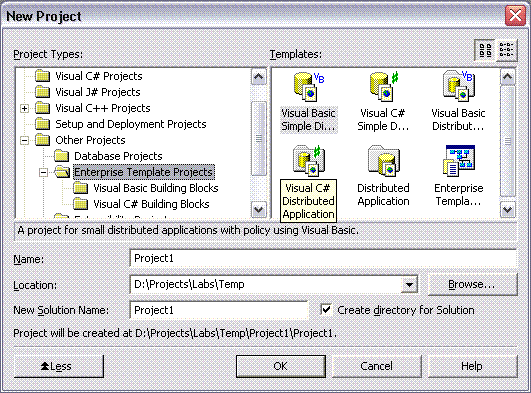
Task: Open the Location dropdown arrow
Action: [x=409, y=285]
